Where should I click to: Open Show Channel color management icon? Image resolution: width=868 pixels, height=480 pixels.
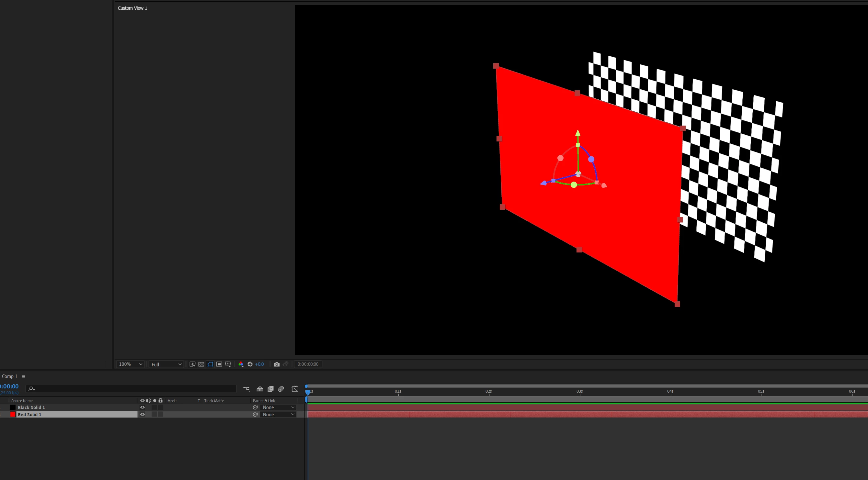(x=241, y=364)
